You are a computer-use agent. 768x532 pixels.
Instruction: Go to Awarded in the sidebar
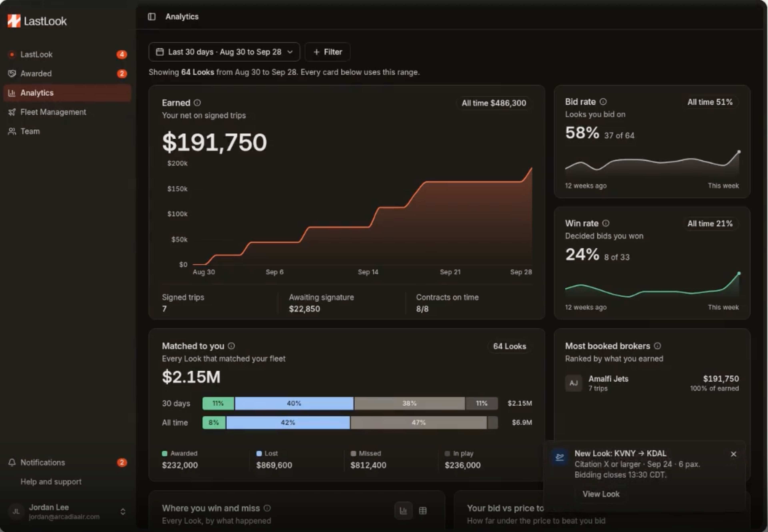point(67,74)
